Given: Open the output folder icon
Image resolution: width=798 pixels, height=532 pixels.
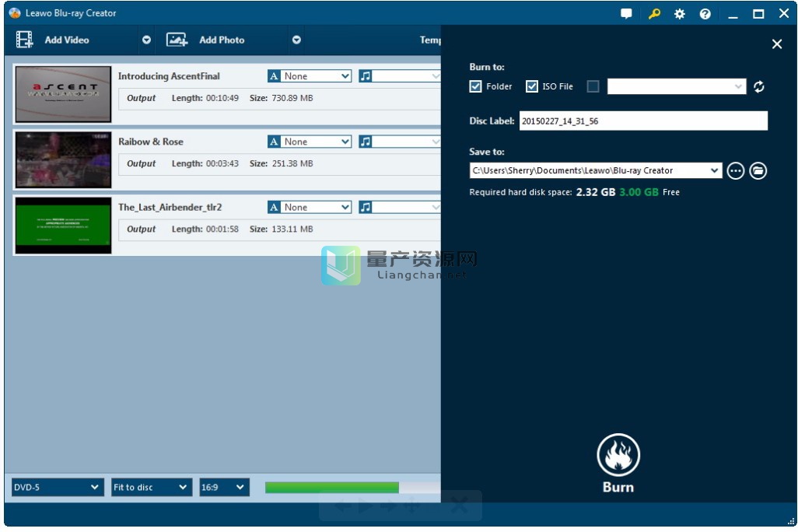Looking at the screenshot, I should [x=758, y=170].
